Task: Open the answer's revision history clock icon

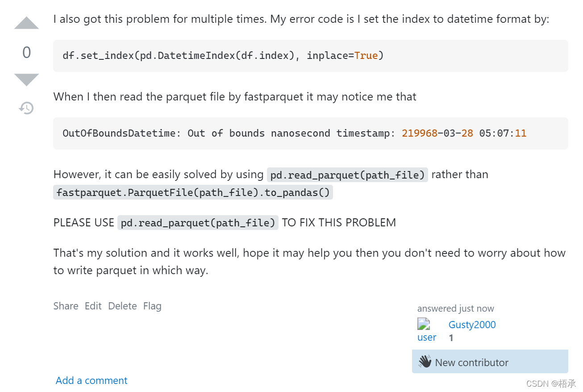Action: click(26, 108)
